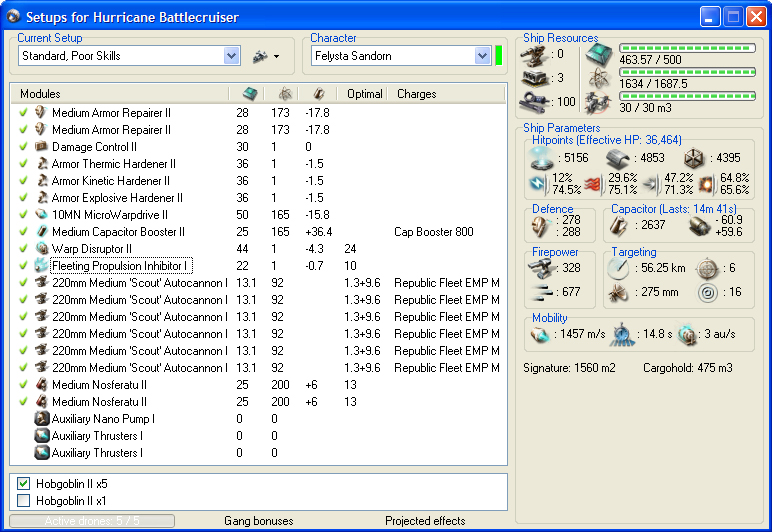Click the Damage Control II module icon

(42, 147)
